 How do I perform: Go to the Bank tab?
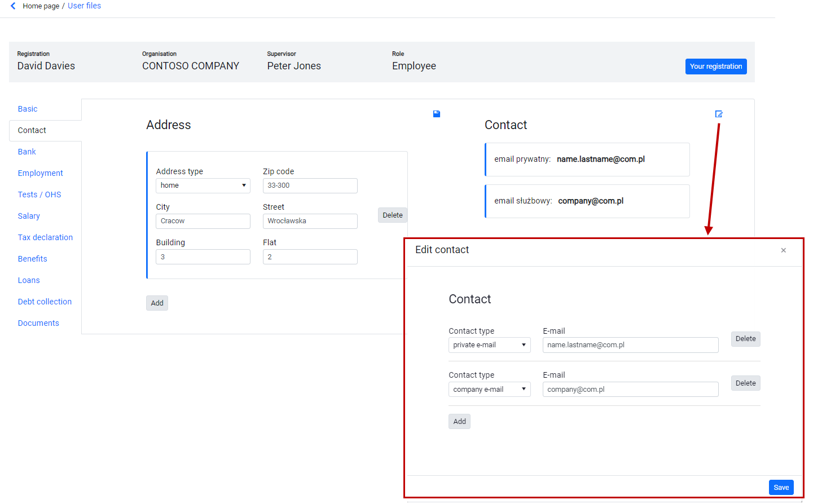click(27, 152)
